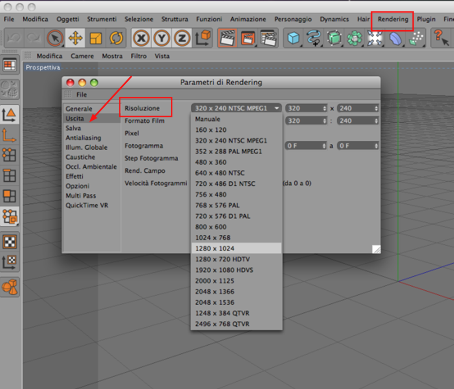This screenshot has height=389, width=454.
Task: Select the Antialiasing settings page
Action: (x=83, y=138)
